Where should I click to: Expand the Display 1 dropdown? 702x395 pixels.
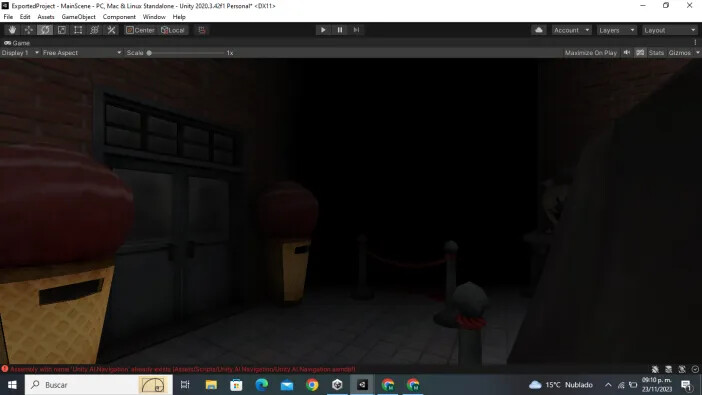click(x=20, y=53)
